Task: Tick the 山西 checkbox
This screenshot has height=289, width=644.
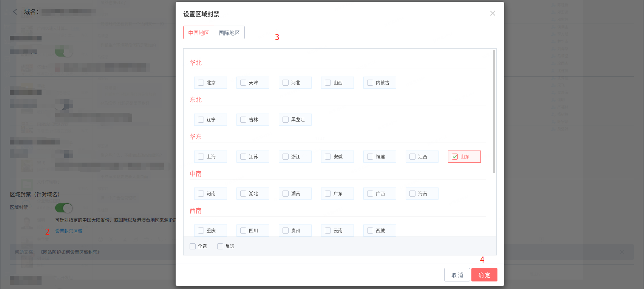Action: pyautogui.click(x=328, y=83)
